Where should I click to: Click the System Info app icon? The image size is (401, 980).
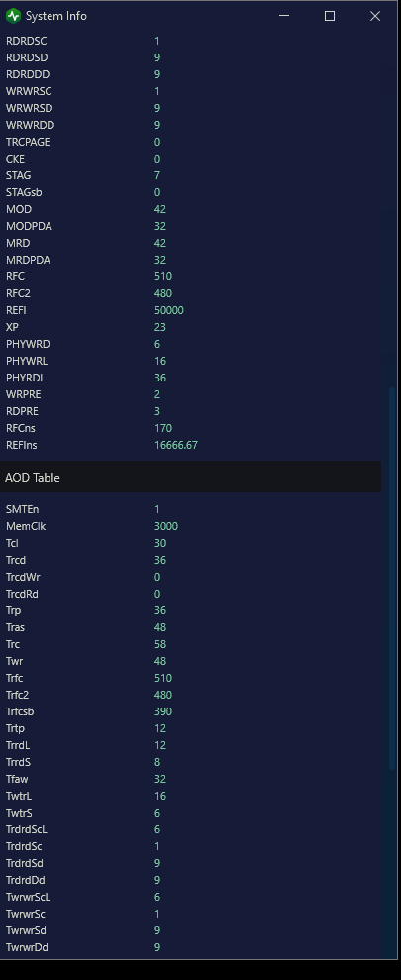tap(13, 16)
